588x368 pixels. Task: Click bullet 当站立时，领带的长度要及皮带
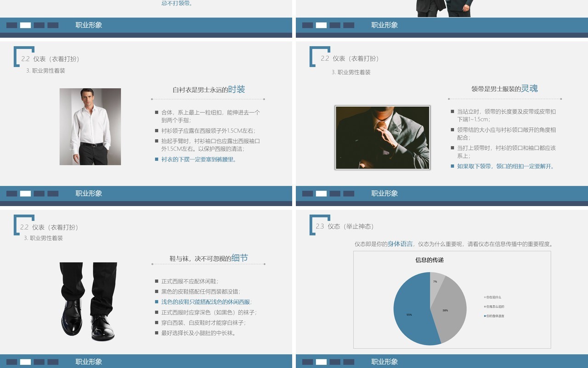point(503,115)
